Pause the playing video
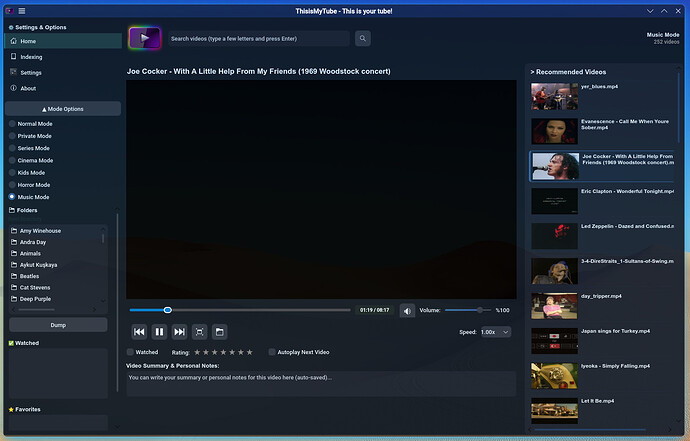The height and width of the screenshot is (441, 690). 159,332
